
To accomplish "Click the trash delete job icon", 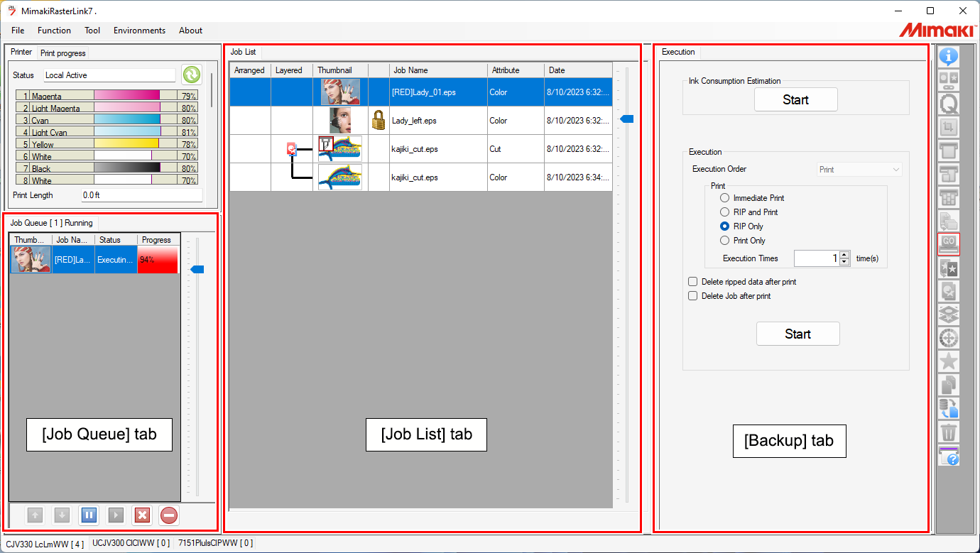I will (948, 432).
